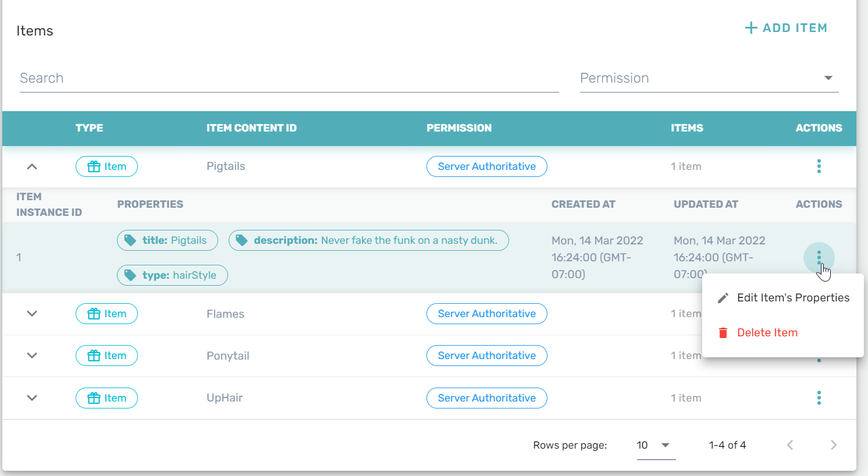
Task: Click the tag icon on description chip
Action: point(242,240)
